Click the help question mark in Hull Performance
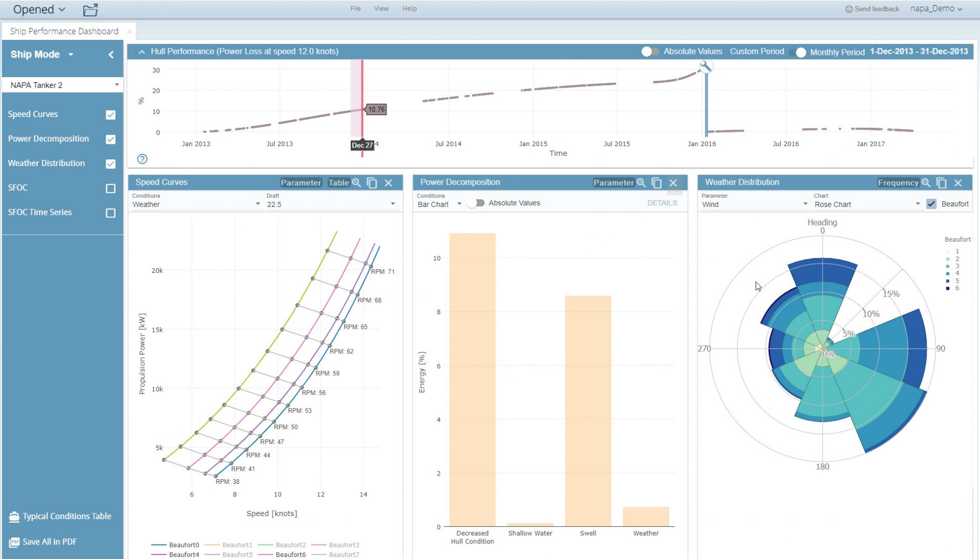The image size is (980, 559). pos(142,159)
